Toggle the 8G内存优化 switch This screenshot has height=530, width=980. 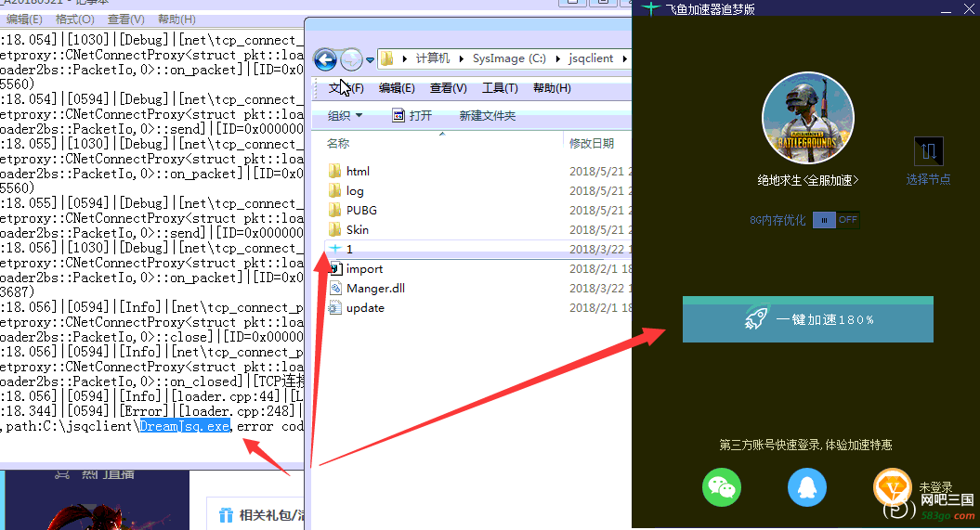coord(836,220)
